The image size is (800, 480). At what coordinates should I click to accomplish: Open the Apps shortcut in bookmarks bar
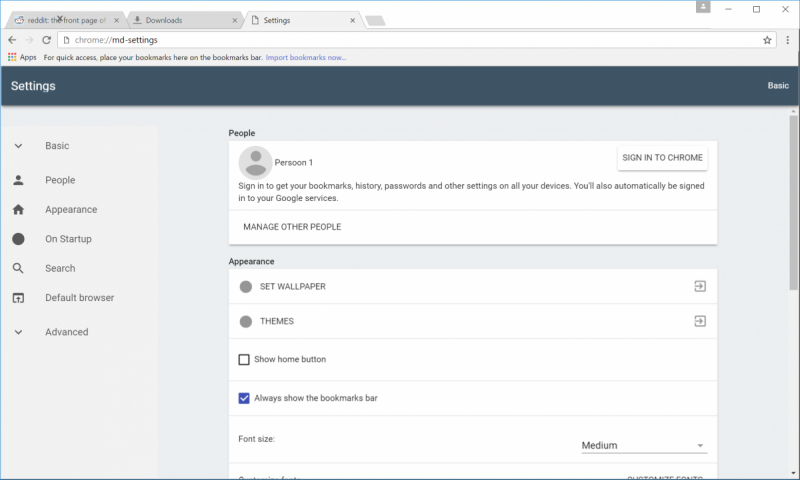click(21, 58)
